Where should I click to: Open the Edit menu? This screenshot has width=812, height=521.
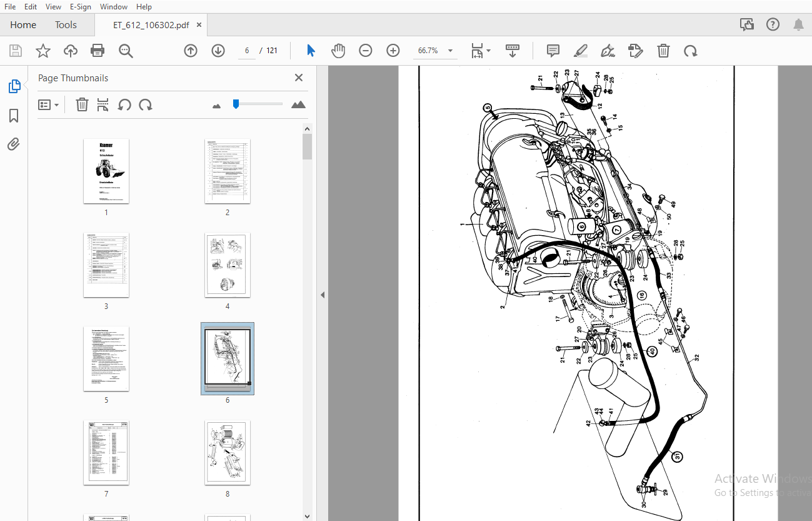pyautogui.click(x=30, y=7)
